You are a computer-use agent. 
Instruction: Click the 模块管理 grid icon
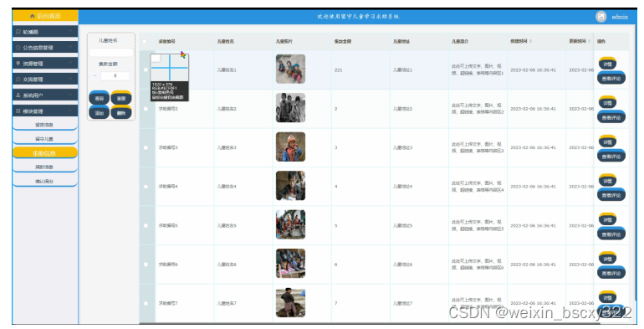pyautogui.click(x=18, y=111)
